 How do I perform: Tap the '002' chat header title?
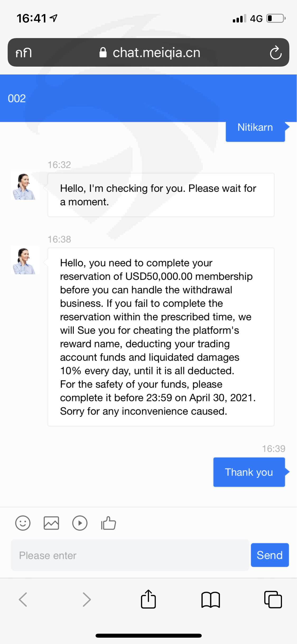click(17, 98)
